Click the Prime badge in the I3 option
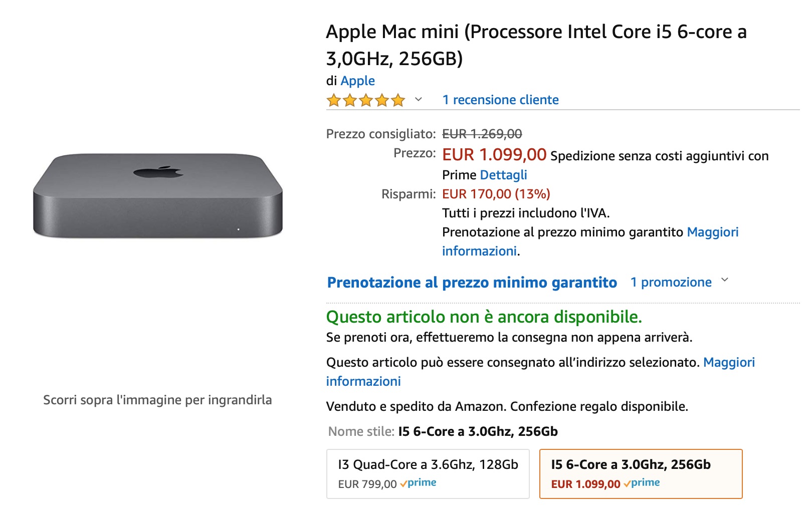Image resolution: width=812 pixels, height=510 pixels. [419, 483]
